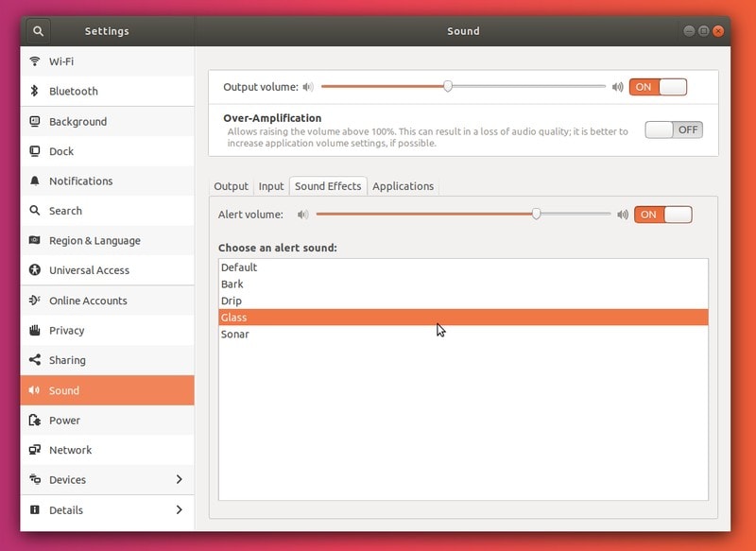Expand the Devices section arrow
The width and height of the screenshot is (756, 551).
pos(179,480)
